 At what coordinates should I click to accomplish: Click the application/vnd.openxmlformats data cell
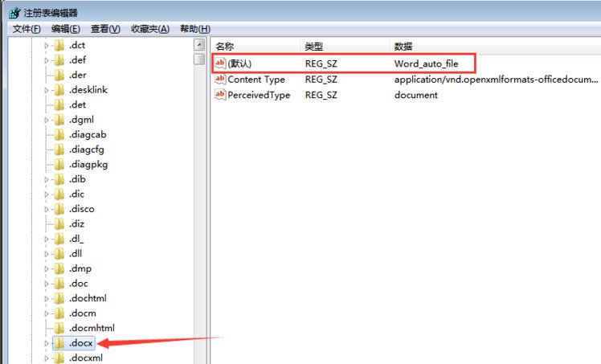click(x=497, y=80)
